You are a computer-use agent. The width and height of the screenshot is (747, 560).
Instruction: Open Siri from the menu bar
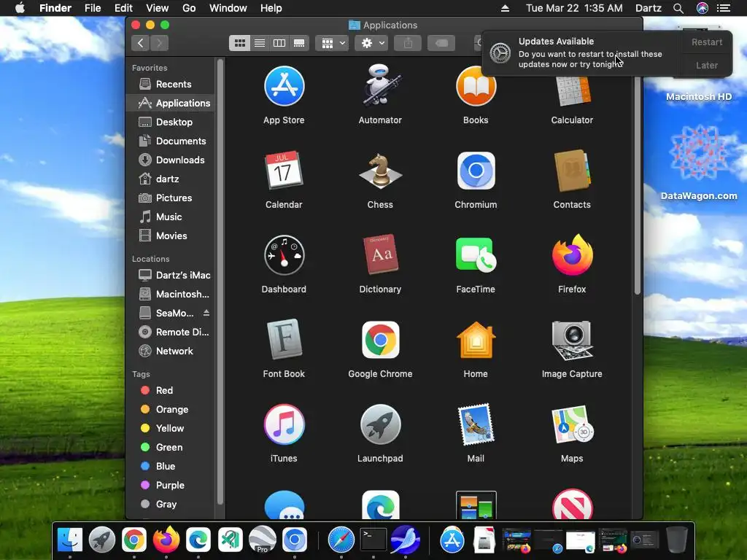(x=703, y=8)
